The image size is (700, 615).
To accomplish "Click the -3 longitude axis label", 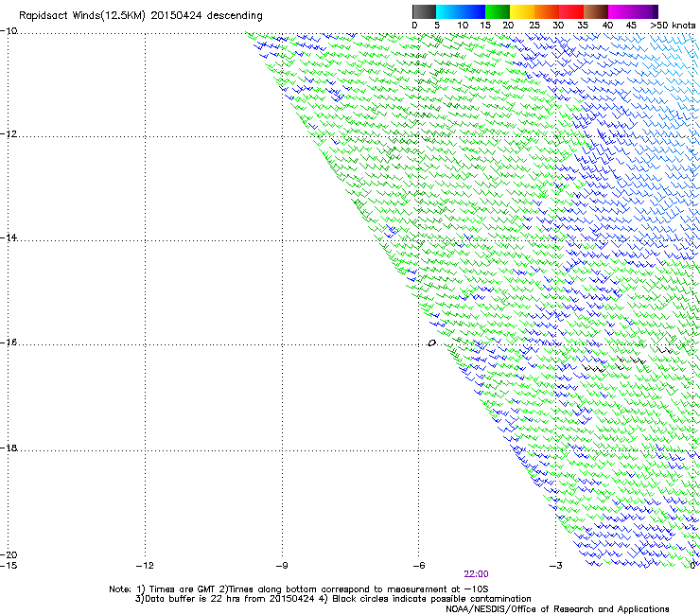I will coord(555,566).
